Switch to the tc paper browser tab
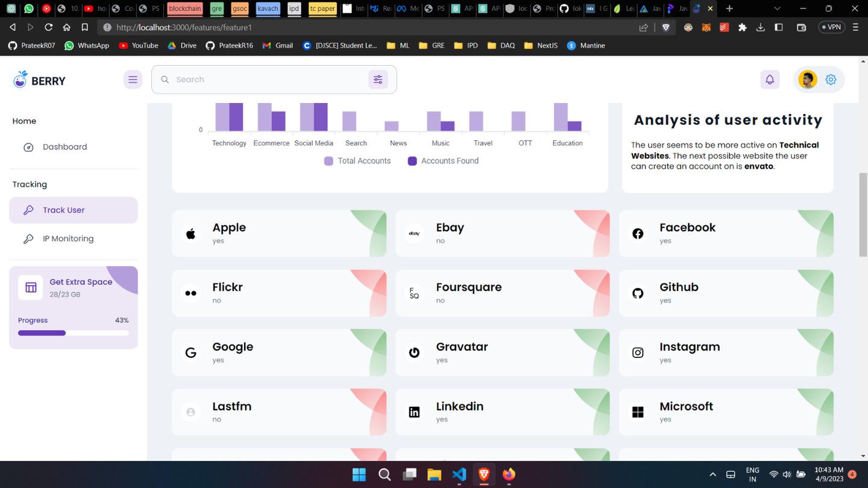Image resolution: width=868 pixels, height=488 pixels. click(x=322, y=8)
